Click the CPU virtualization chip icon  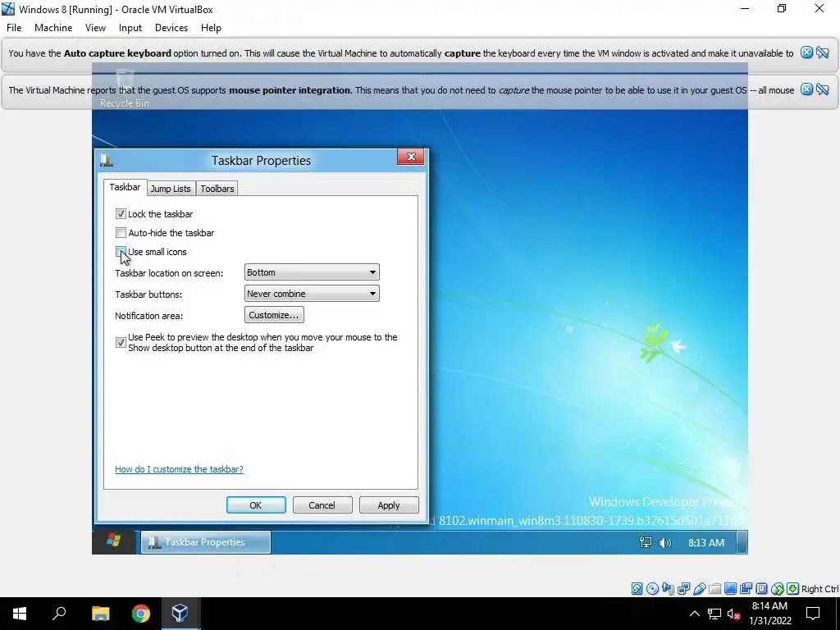point(761,589)
